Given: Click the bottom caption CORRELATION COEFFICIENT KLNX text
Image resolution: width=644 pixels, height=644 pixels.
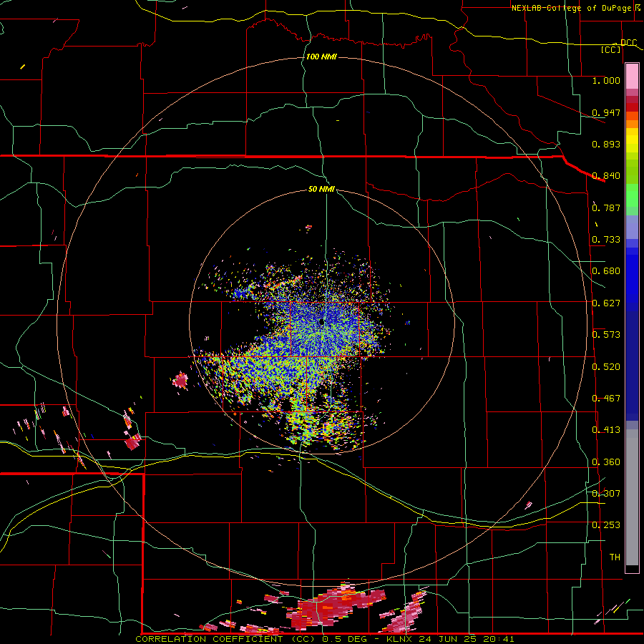Looking at the screenshot, I should point(324,639).
